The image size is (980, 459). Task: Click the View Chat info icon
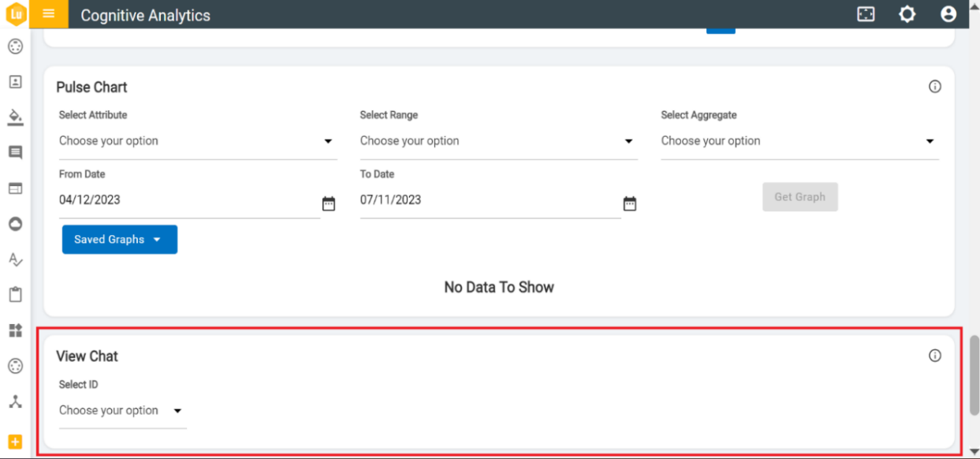click(935, 356)
